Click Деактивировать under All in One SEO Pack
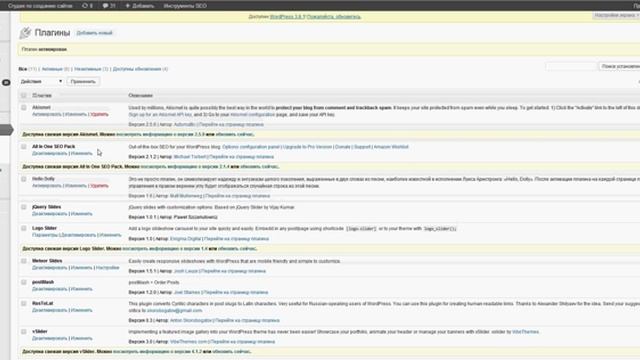Viewport: 640px width, 360px height. pos(49,153)
